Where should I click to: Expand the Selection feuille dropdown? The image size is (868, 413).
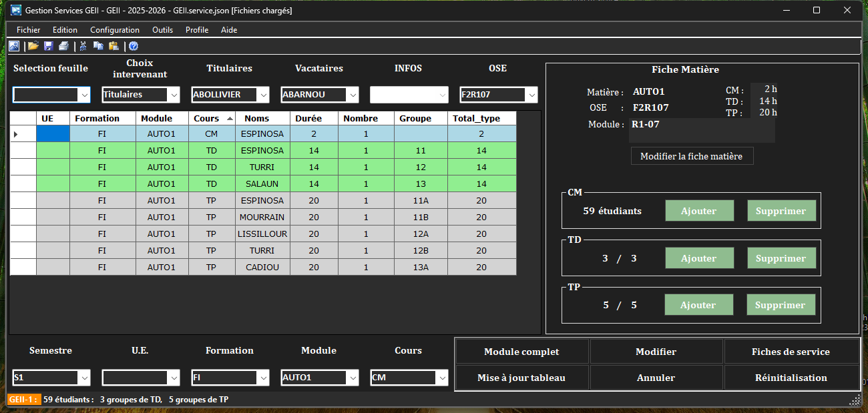click(x=85, y=95)
